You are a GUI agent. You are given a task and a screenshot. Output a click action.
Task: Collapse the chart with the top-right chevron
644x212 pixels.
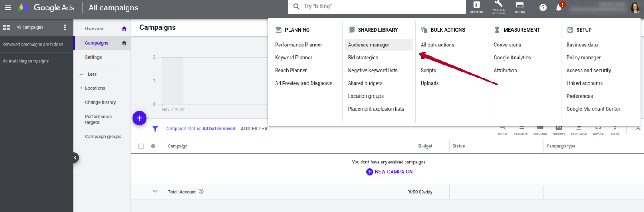638,128
